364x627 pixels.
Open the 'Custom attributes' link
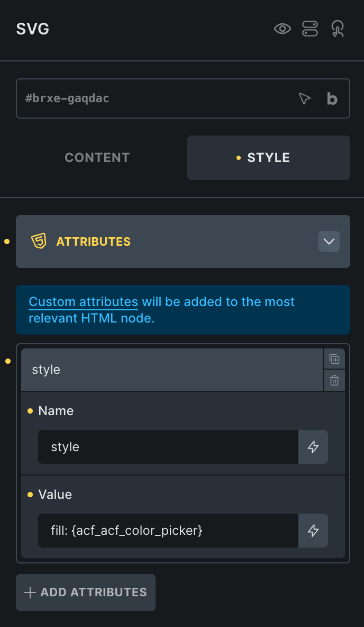(83, 302)
